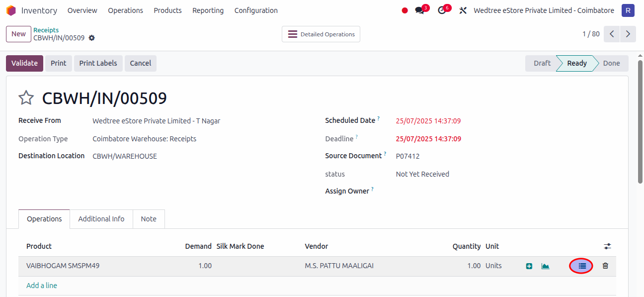
Task: Open the activities clock icon
Action: point(442,10)
